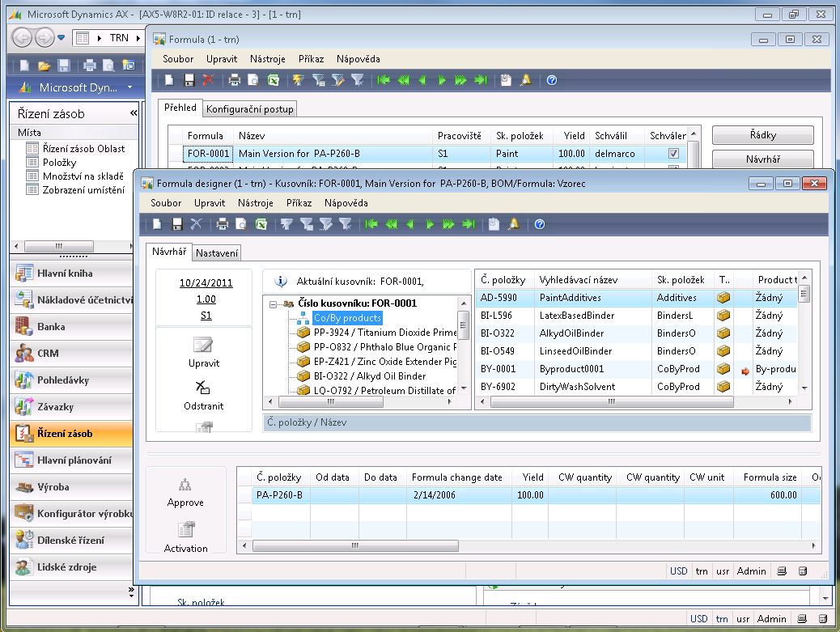
Task: Switch to Nastavení tab
Action: tap(216, 252)
